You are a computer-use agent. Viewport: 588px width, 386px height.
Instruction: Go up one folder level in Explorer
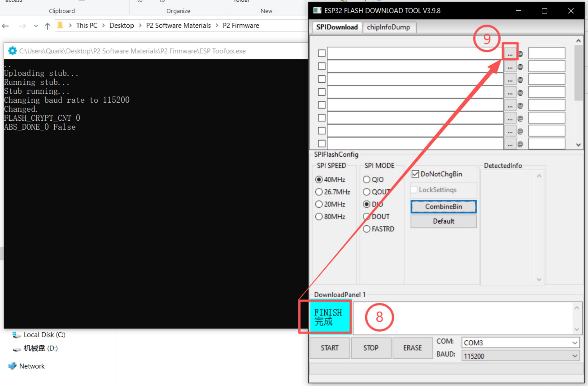tap(47, 26)
